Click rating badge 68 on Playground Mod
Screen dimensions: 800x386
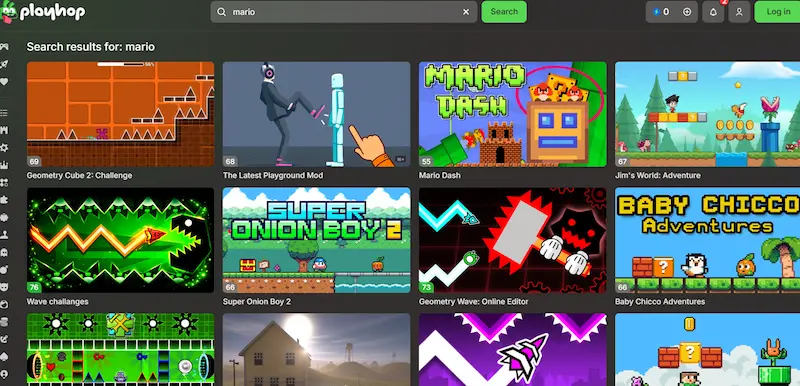click(x=230, y=162)
